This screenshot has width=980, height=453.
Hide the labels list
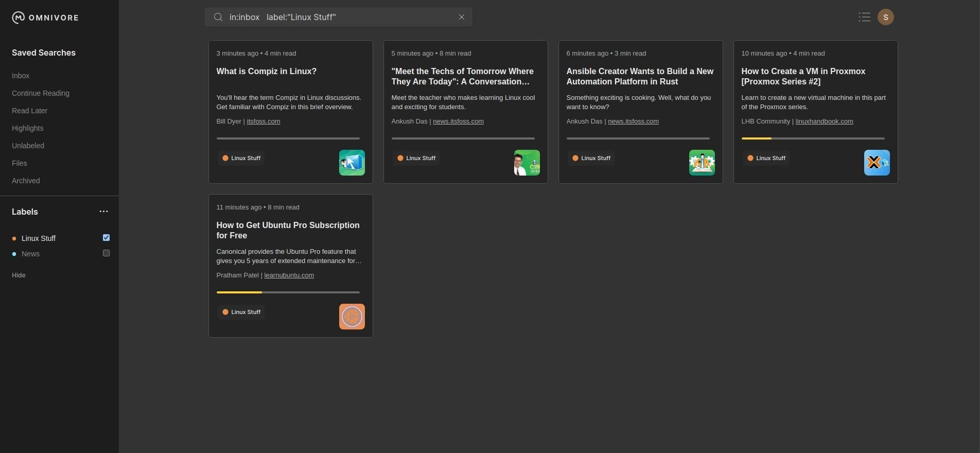(x=19, y=275)
